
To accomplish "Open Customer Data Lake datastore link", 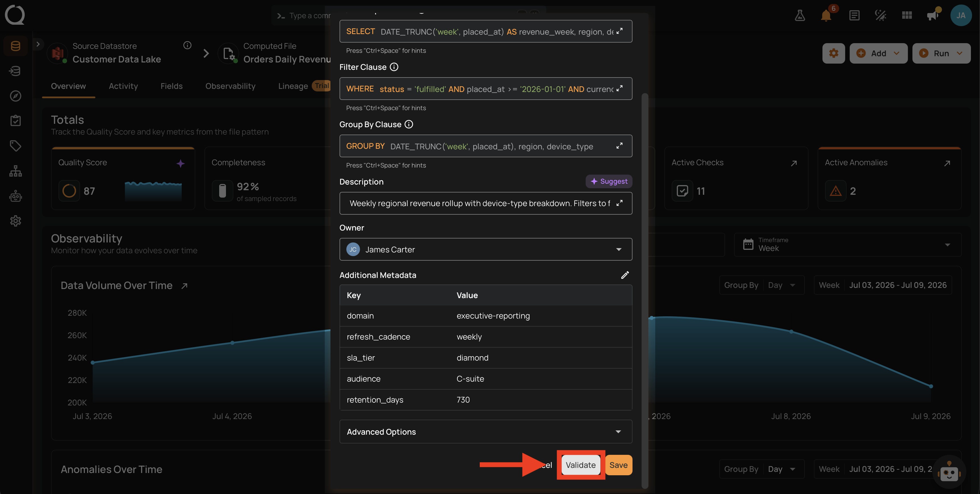I will point(117,59).
